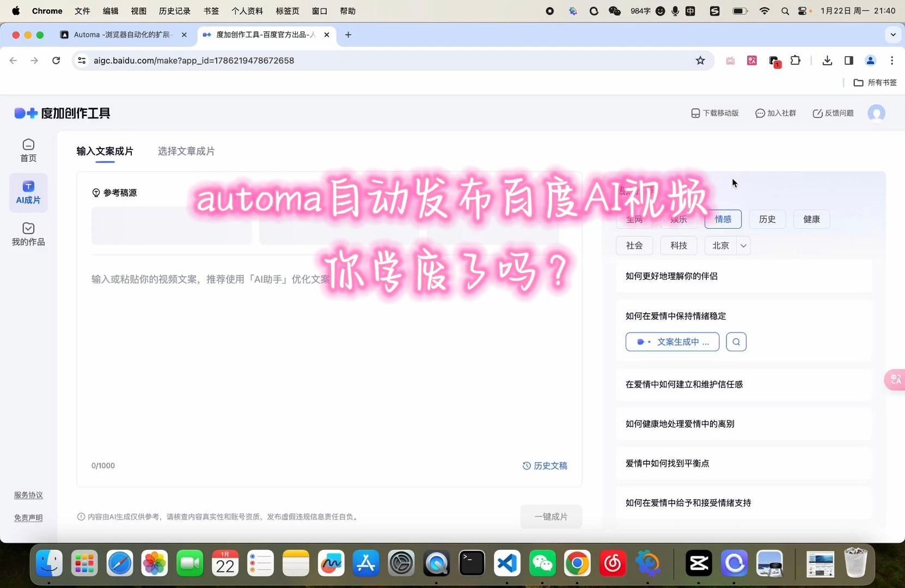The height and width of the screenshot is (588, 905).
Task: Select the 情感 topic category
Action: pyautogui.click(x=723, y=219)
